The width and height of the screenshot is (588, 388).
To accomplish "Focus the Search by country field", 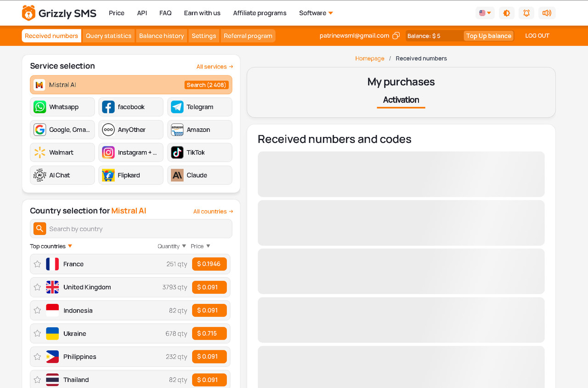I will 131,229.
